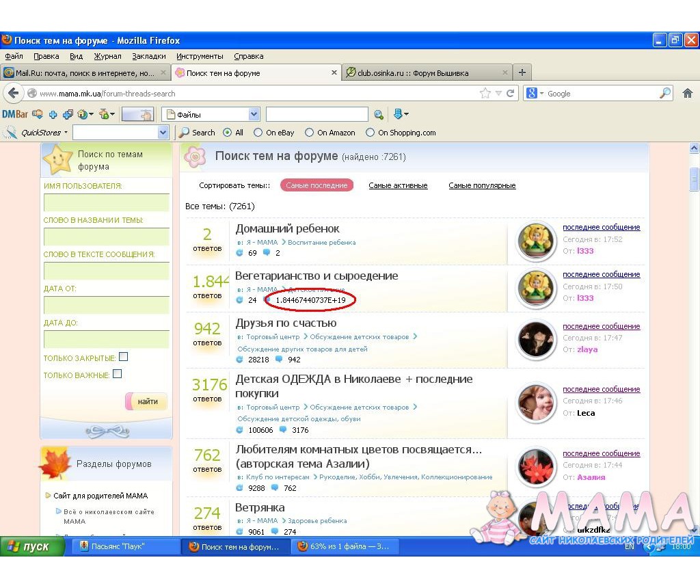
Task: Tick the ТОЛЬКО ВАЖНЫЕ checkbox
Action: coord(117,374)
